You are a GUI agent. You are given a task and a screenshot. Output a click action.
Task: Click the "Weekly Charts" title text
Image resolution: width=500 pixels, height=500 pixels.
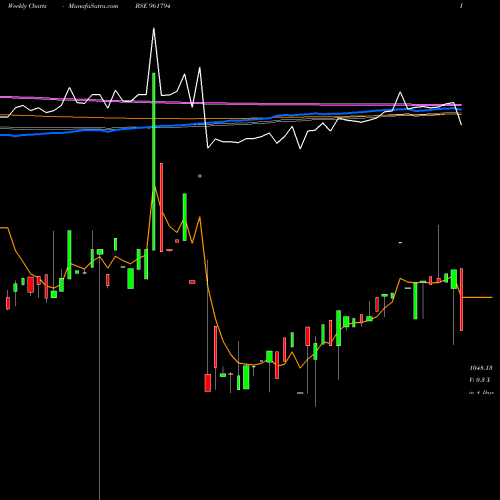(x=27, y=6)
